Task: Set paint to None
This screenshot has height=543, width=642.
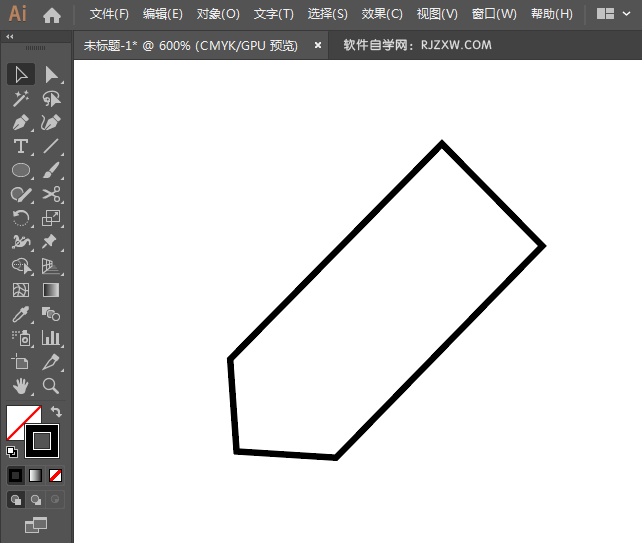Action: pyautogui.click(x=55, y=475)
